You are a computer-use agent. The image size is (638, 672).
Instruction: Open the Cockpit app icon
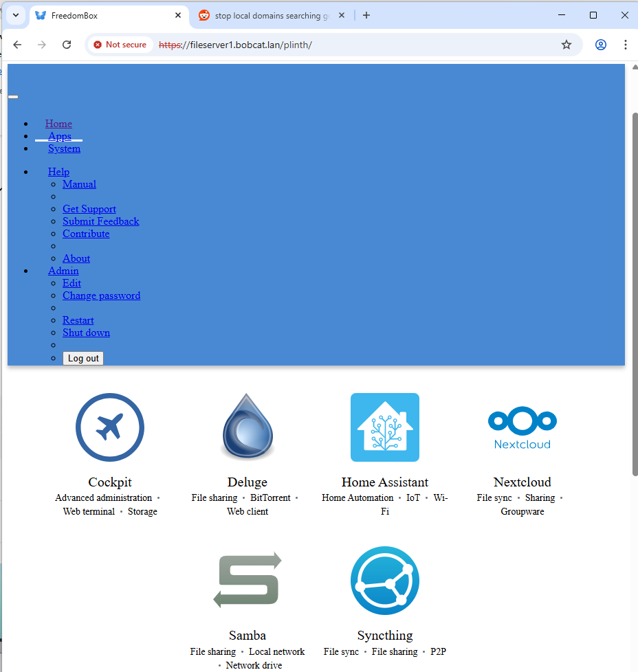coord(110,427)
